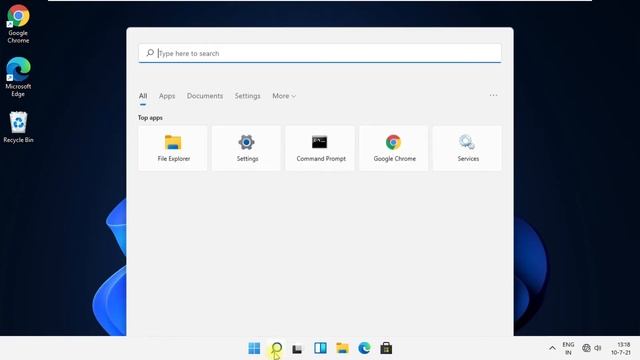Launch Command Prompt from Top apps
This screenshot has width=640, height=360.
(x=320, y=148)
